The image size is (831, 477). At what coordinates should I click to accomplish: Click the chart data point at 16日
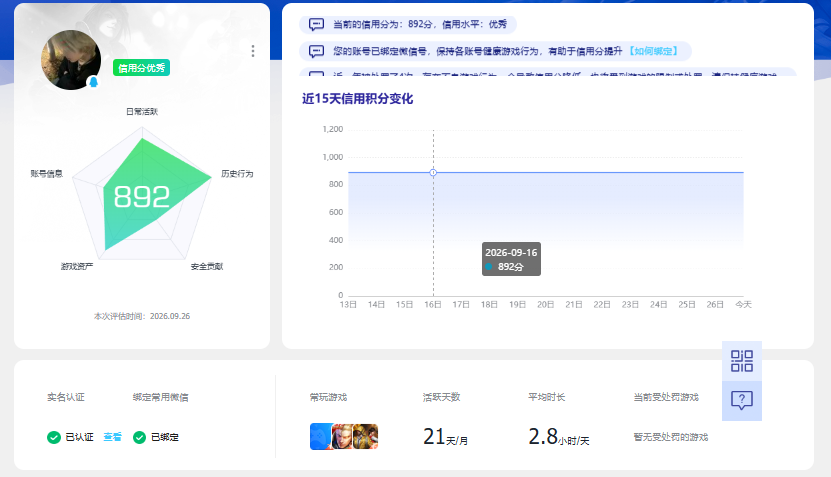point(433,173)
